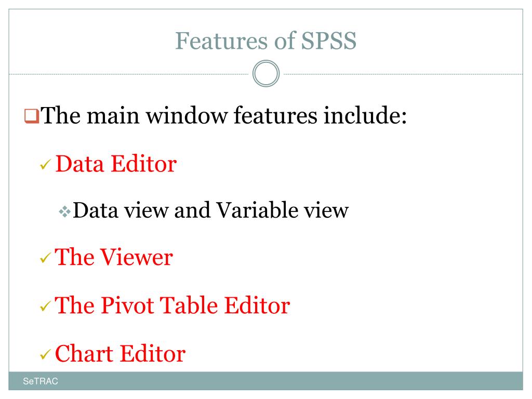This screenshot has height=399, width=532.
Task: Click the circle ornament under the title
Action: [266, 74]
